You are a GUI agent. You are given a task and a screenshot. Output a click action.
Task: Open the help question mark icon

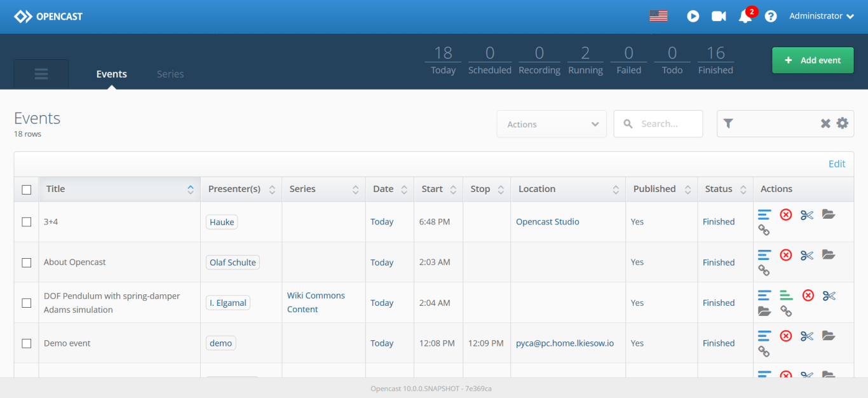[x=771, y=17]
